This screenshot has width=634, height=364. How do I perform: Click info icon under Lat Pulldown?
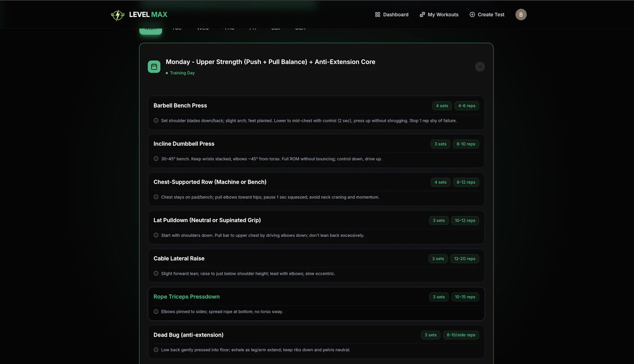[156, 235]
